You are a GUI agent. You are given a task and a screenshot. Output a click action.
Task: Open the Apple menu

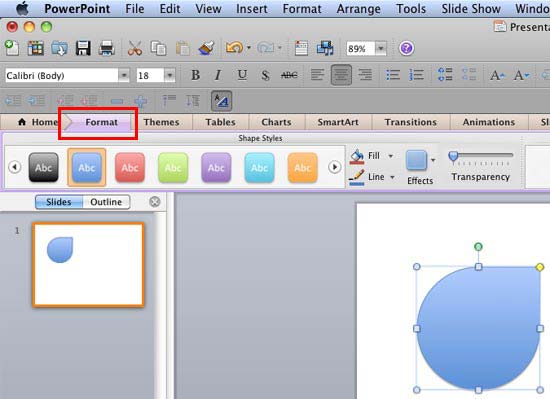pyautogui.click(x=22, y=8)
